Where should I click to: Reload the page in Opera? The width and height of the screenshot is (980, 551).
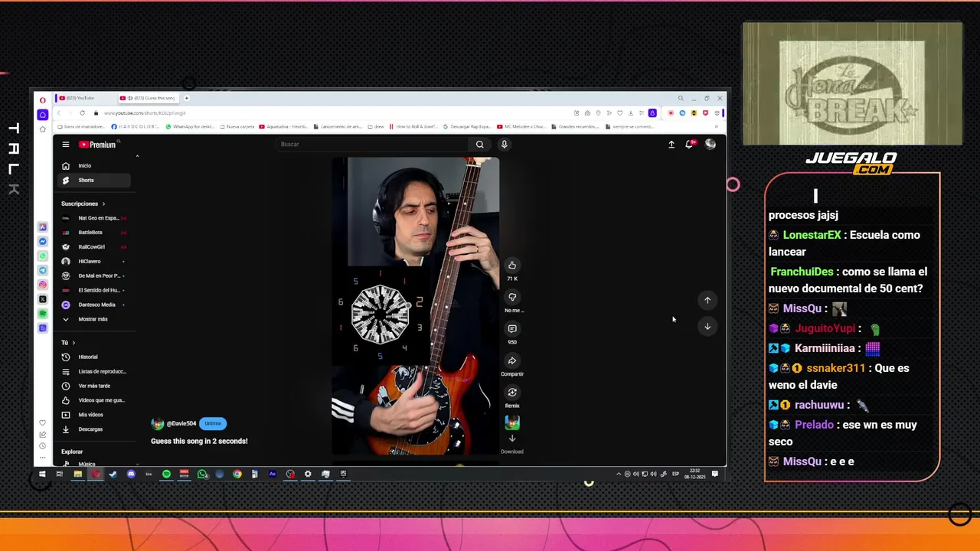[x=82, y=113]
